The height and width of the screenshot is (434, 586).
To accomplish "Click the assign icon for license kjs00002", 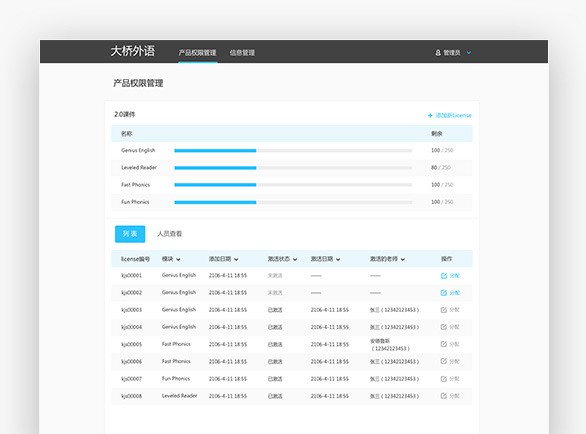I will [x=444, y=293].
